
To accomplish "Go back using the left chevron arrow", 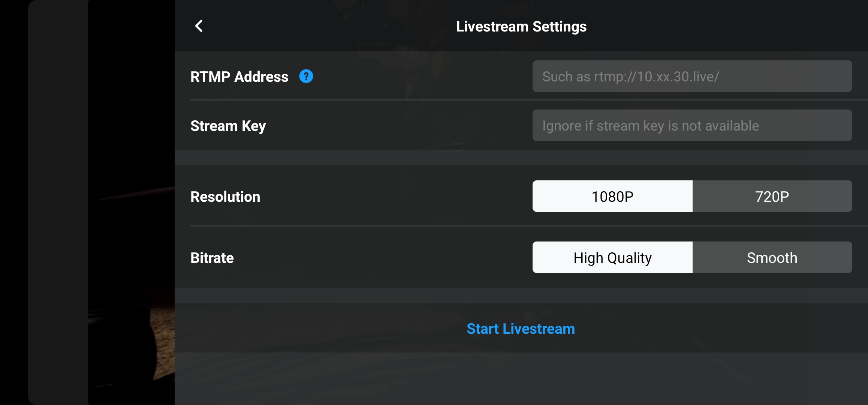I will pyautogui.click(x=199, y=26).
